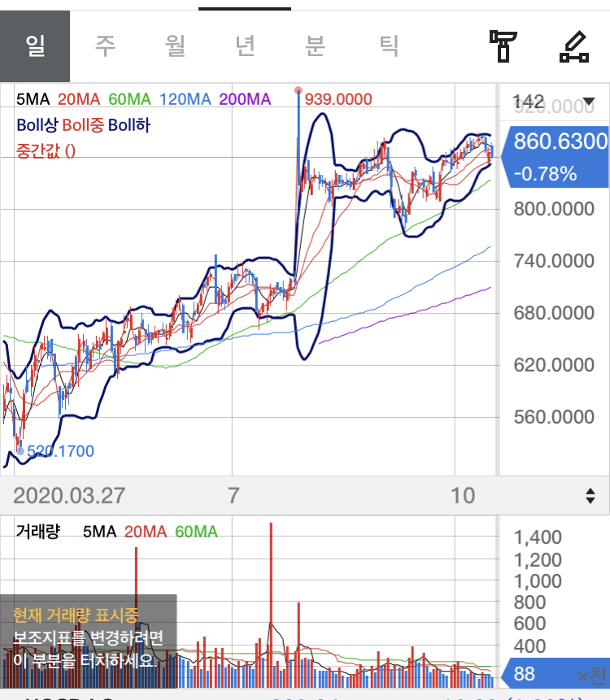Image resolution: width=610 pixels, height=700 pixels.
Task: Tap the volume indicator change tooltip
Action: coord(88,637)
